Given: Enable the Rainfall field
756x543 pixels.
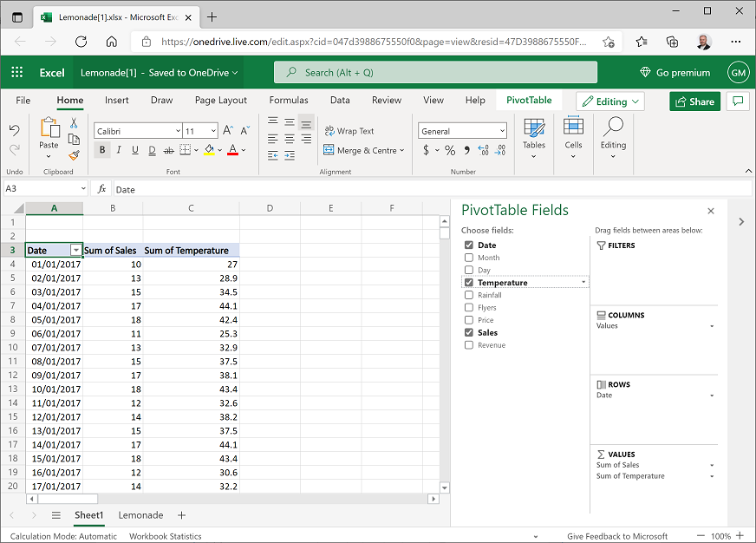Looking at the screenshot, I should (x=467, y=294).
